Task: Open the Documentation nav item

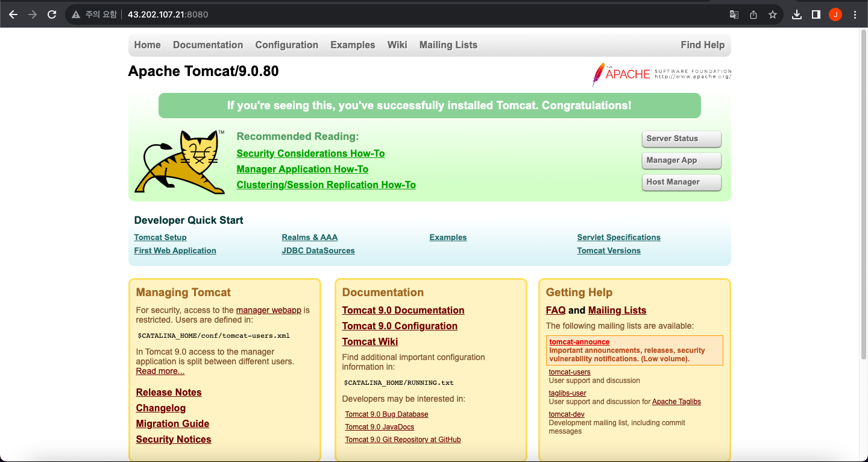Action: pos(208,45)
